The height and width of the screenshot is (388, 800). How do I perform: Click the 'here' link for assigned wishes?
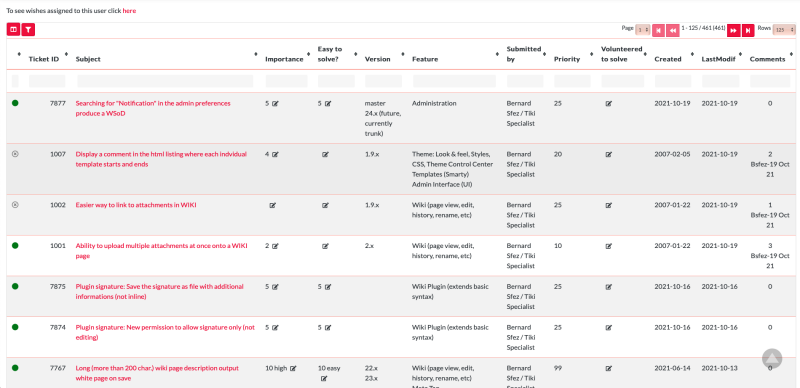129,10
